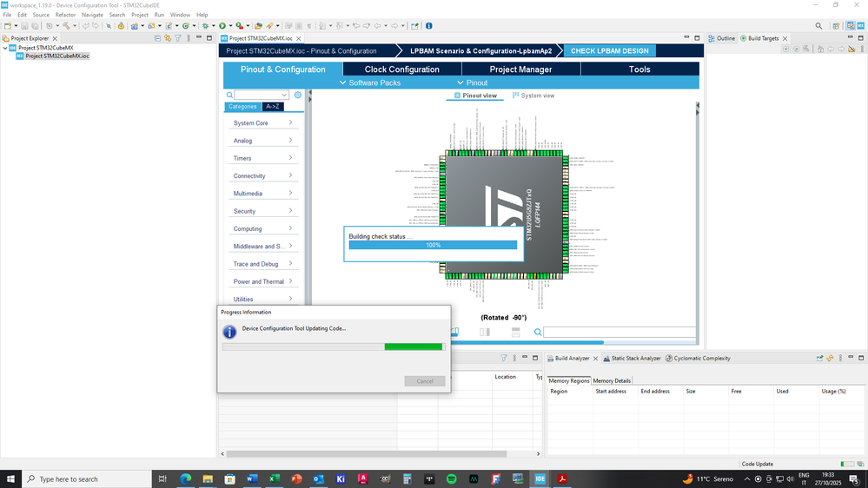Click the Debug bug icon

coord(205,26)
